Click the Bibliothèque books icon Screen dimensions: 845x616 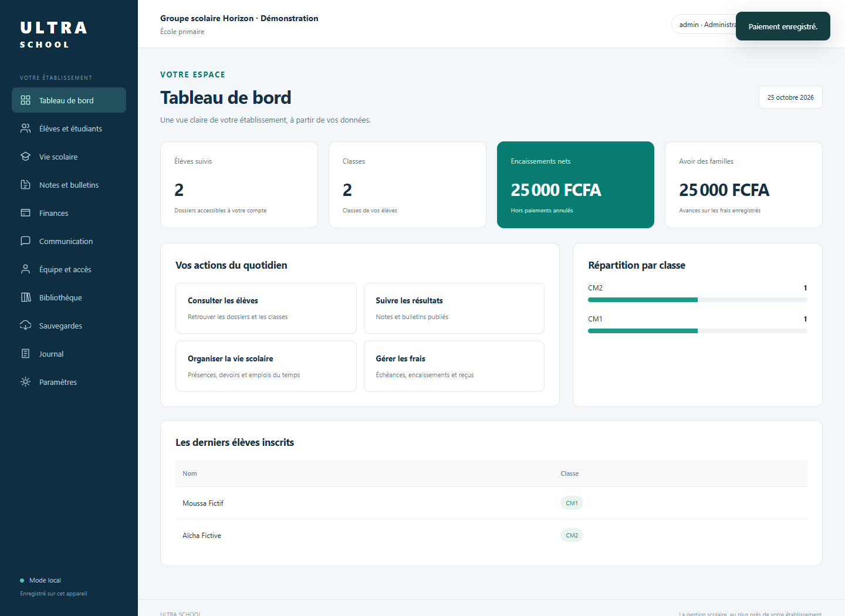pos(25,297)
